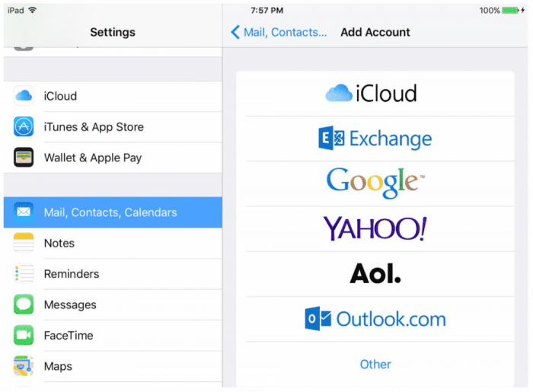Open the FaceTime settings label
Image resolution: width=533 pixels, height=392 pixels.
(x=69, y=335)
